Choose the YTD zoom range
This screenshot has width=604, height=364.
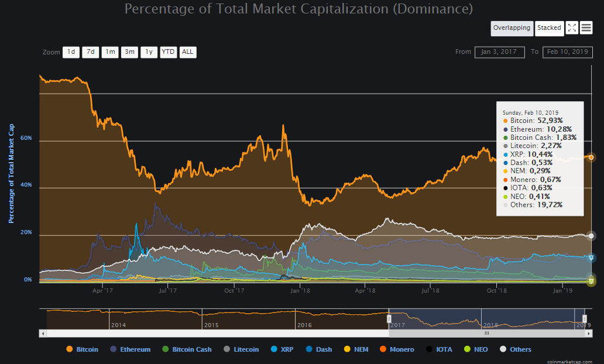pyautogui.click(x=168, y=52)
